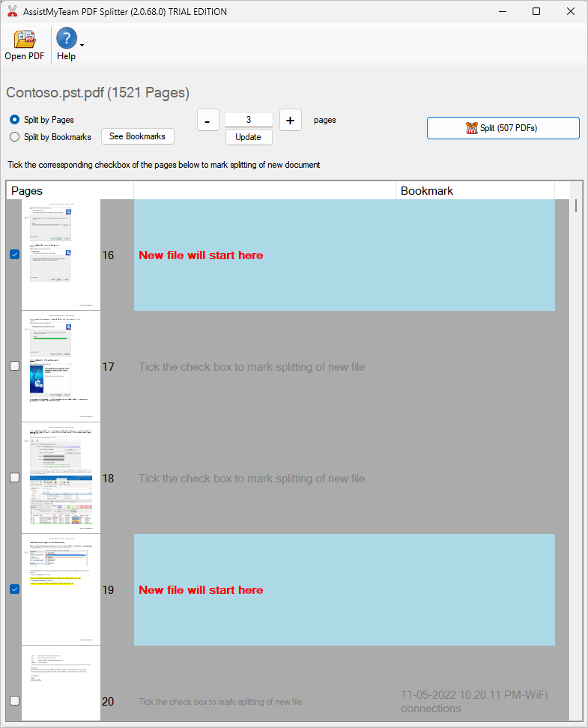588x728 pixels.
Task: Click the pages number input field
Action: (249, 120)
